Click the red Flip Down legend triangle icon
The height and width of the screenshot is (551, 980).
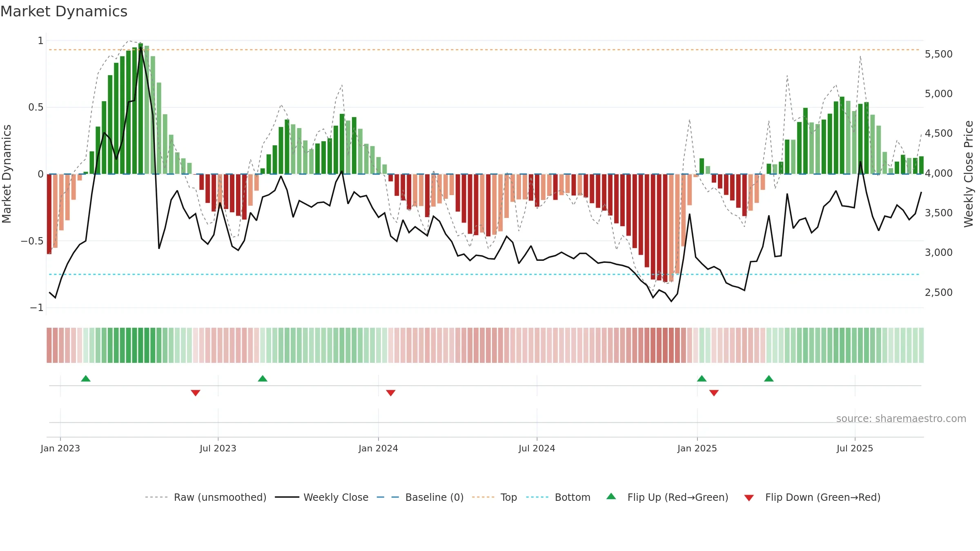[749, 498]
